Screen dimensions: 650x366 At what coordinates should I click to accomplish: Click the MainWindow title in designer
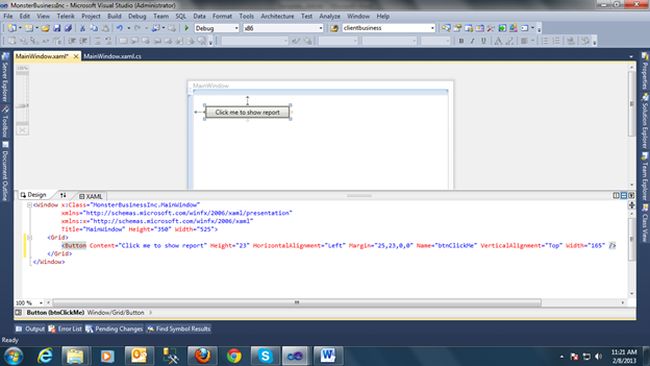(x=211, y=85)
